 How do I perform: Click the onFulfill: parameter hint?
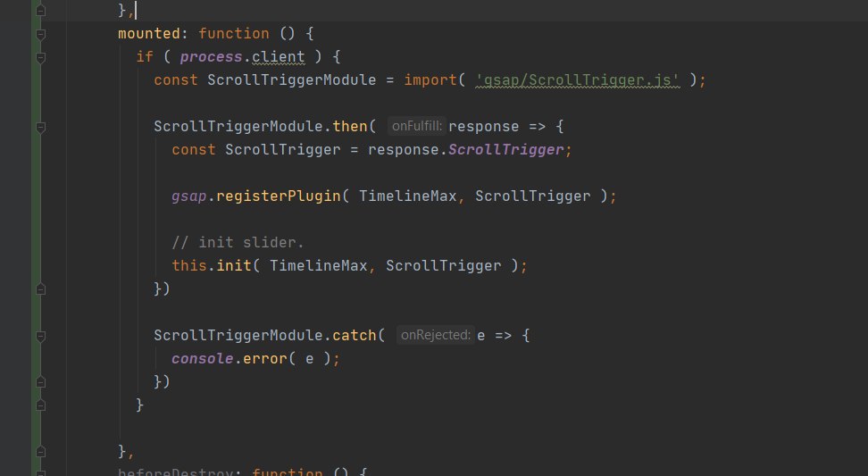point(417,126)
